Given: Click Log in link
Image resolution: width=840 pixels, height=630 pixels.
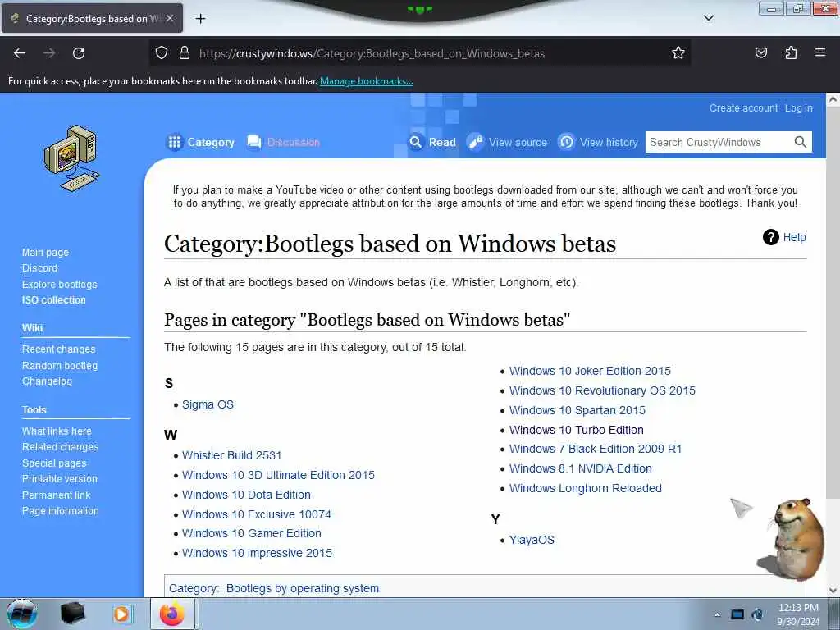Looking at the screenshot, I should point(799,107).
